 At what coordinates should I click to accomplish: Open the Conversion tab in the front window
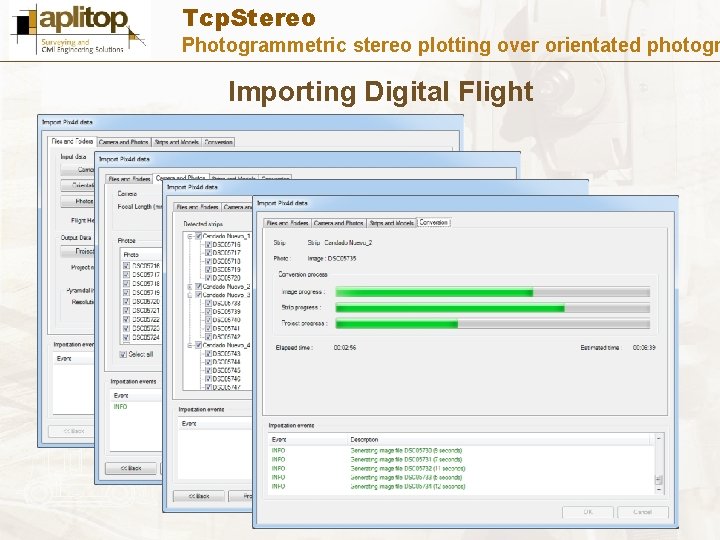tap(434, 223)
